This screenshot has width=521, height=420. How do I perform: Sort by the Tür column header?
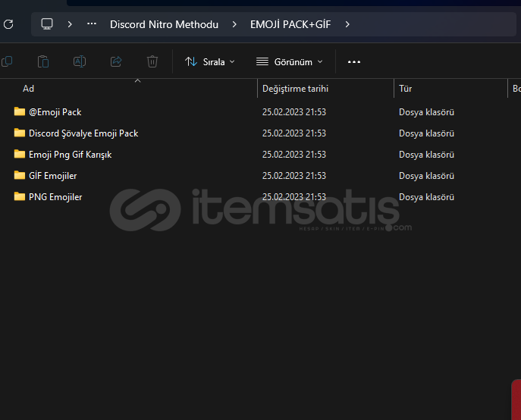(x=406, y=89)
